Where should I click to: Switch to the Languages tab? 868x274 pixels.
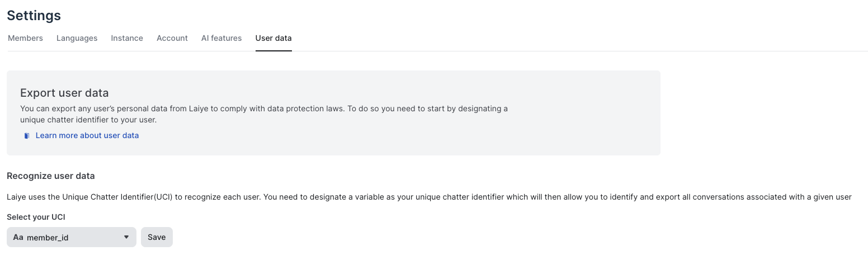[x=77, y=38]
